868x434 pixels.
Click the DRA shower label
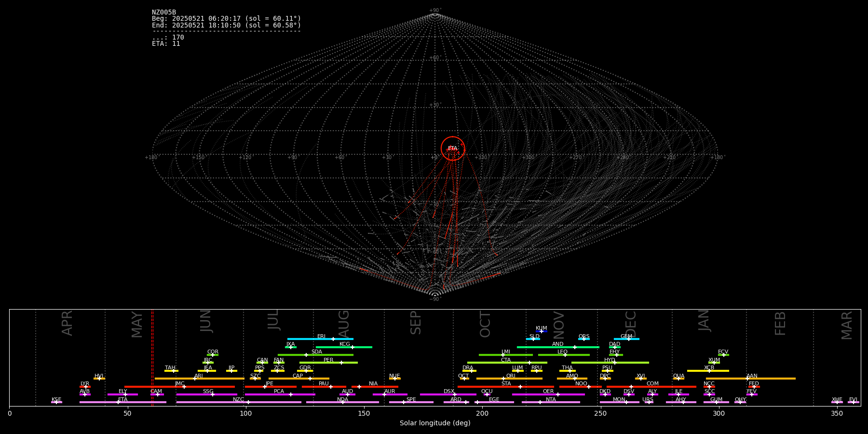point(468,368)
